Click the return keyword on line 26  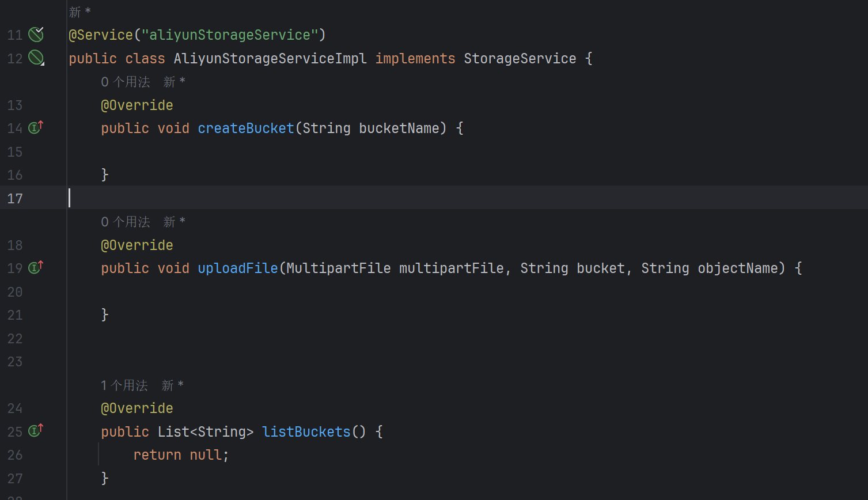pos(157,455)
